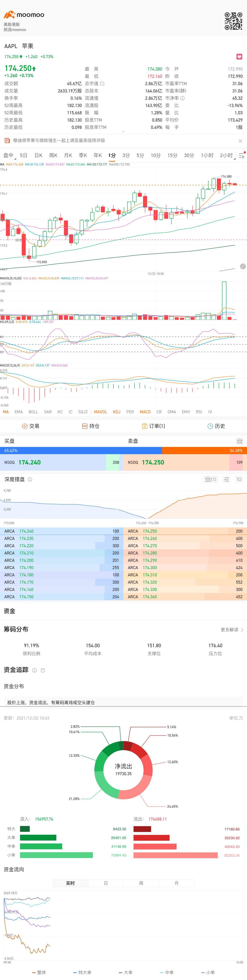Toggle the MACD indicator
The height and width of the screenshot is (980, 247).
[145, 412]
